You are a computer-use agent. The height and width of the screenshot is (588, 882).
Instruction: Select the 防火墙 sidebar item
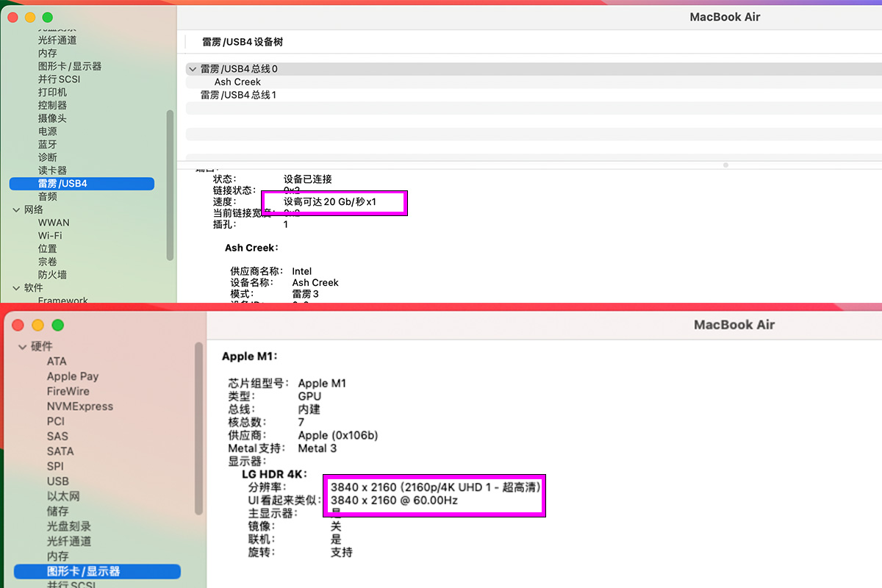(52, 275)
